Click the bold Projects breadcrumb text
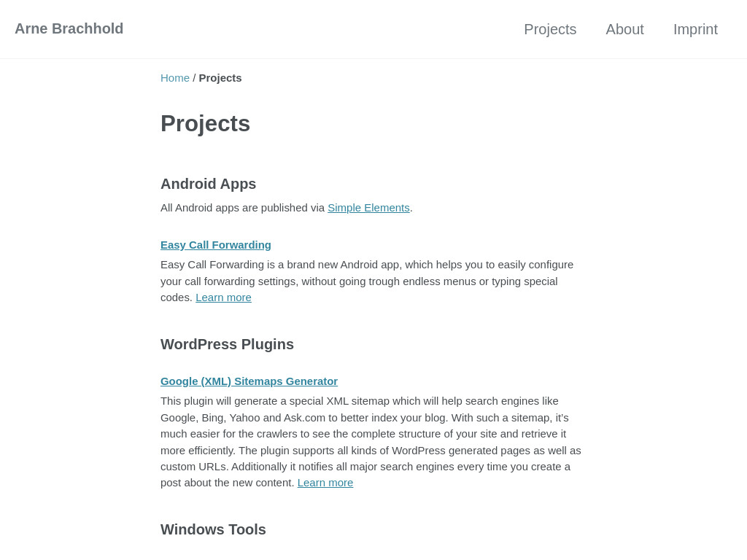 coord(220,78)
